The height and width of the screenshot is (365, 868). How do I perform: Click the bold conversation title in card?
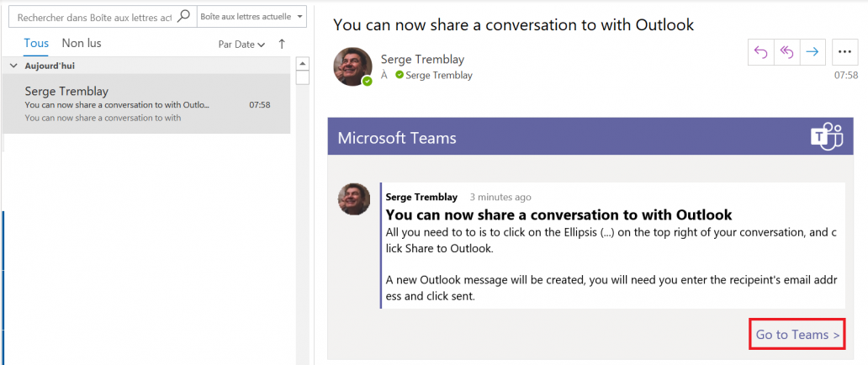[558, 214]
